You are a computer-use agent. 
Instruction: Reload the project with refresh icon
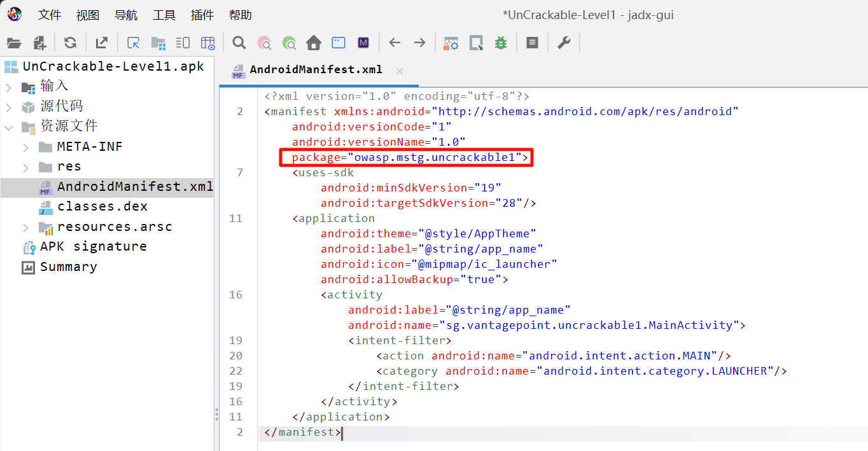tap(71, 43)
